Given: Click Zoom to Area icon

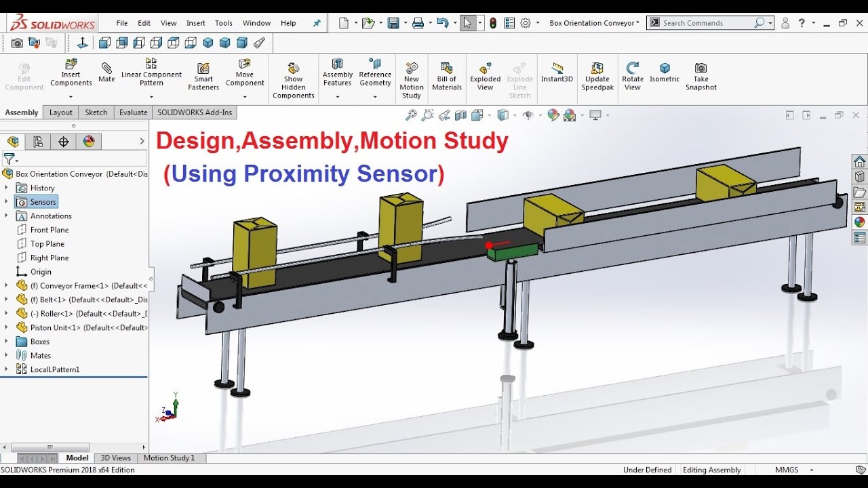Looking at the screenshot, I should click(x=427, y=115).
